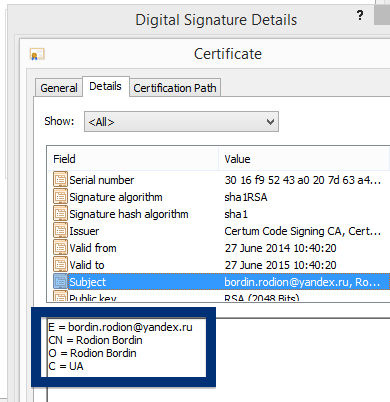Click the Signature hash algorithm field icon
This screenshot has height=402, width=390.
click(60, 214)
